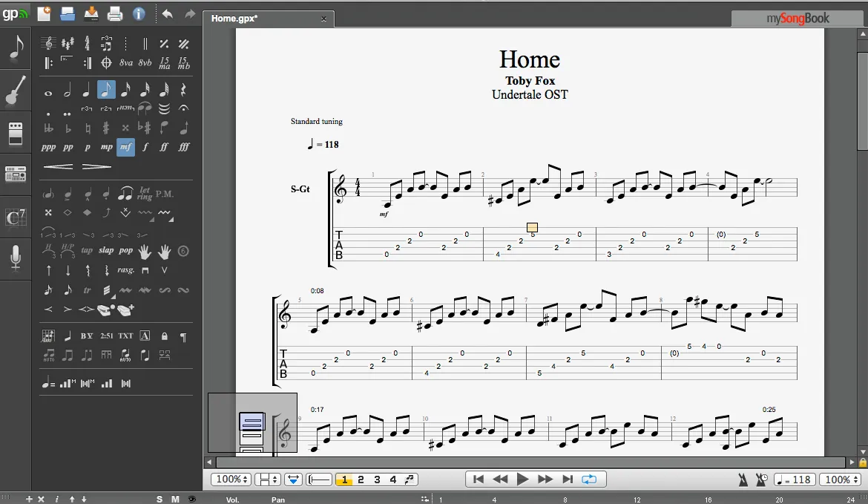868x504 pixels.
Task: Toggle the metronome during playback
Action: pos(743,480)
